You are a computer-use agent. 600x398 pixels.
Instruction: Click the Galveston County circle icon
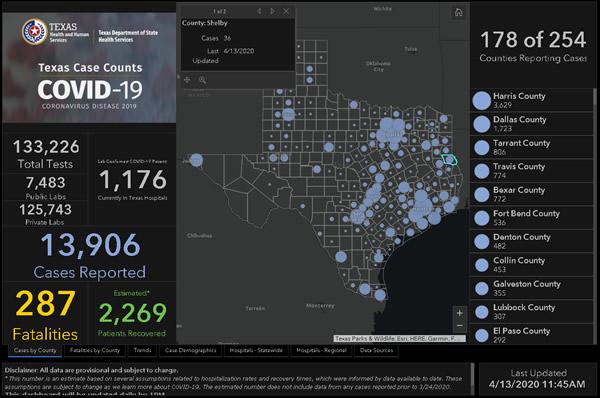[x=481, y=289]
